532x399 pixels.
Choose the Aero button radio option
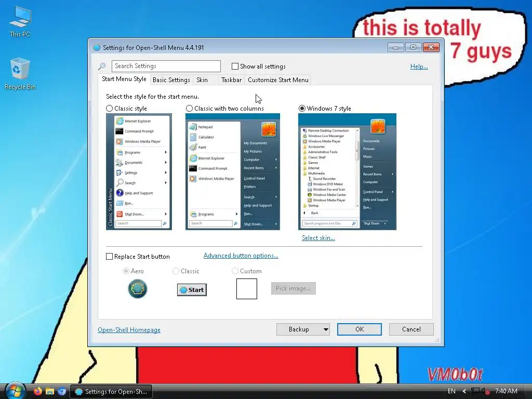[126, 271]
